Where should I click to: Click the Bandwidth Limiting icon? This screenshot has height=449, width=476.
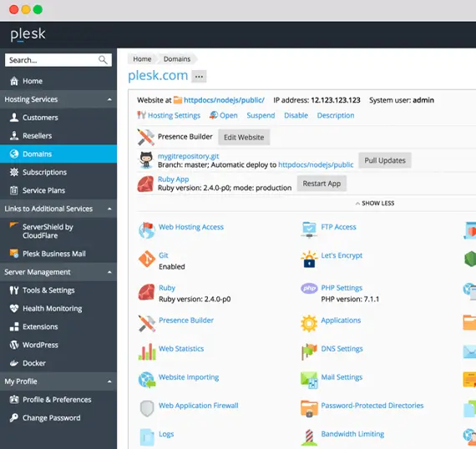tap(309, 437)
